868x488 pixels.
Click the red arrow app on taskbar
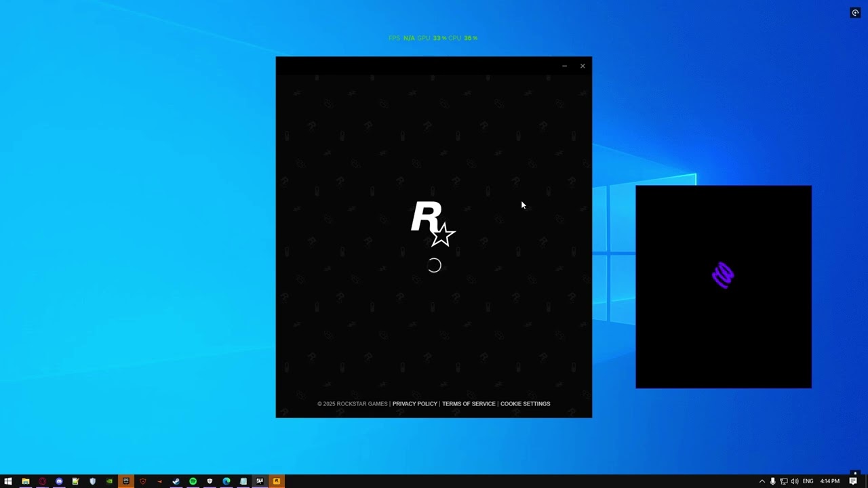pos(159,481)
